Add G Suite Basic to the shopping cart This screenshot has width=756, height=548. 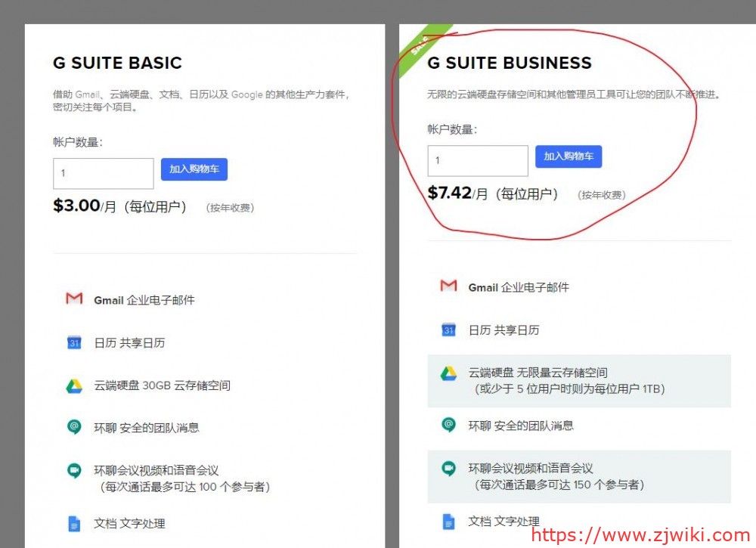pyautogui.click(x=194, y=169)
